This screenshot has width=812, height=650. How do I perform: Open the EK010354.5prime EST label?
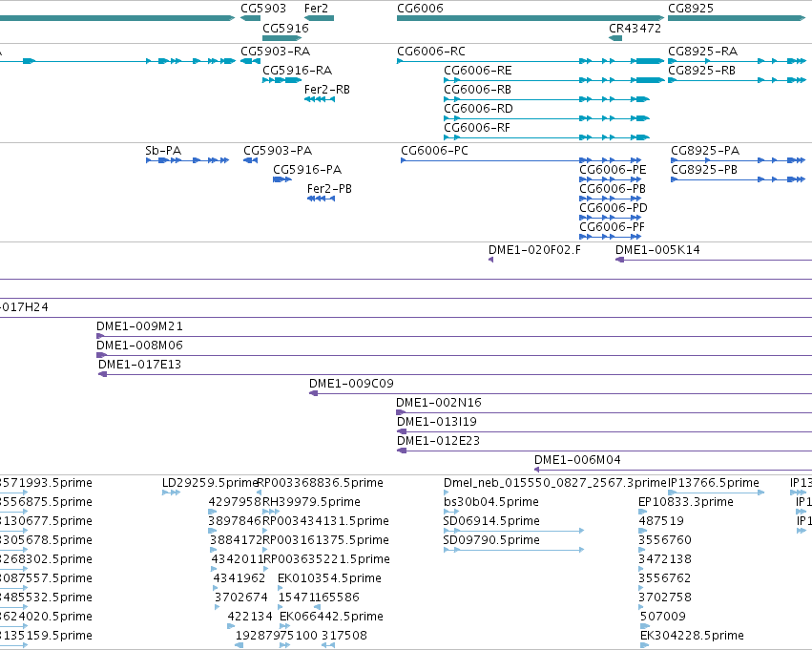pyautogui.click(x=329, y=578)
